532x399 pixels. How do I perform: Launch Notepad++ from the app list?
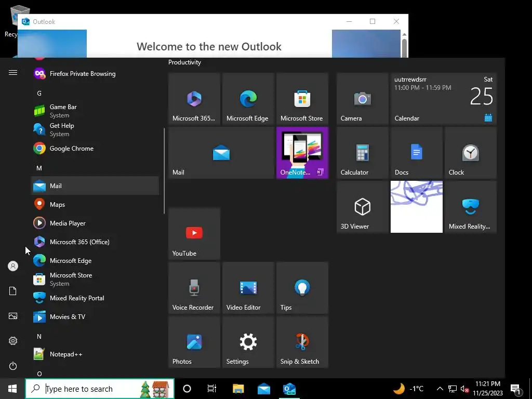(x=95, y=354)
